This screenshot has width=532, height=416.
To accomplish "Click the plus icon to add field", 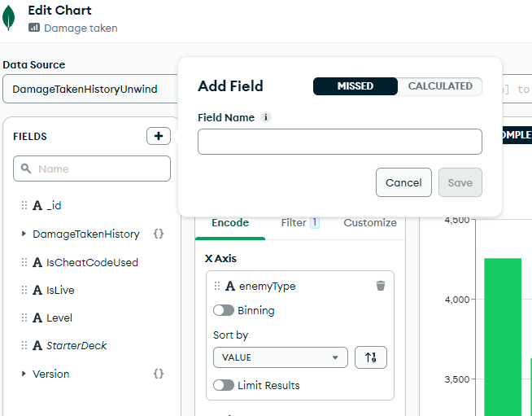I will (159, 136).
